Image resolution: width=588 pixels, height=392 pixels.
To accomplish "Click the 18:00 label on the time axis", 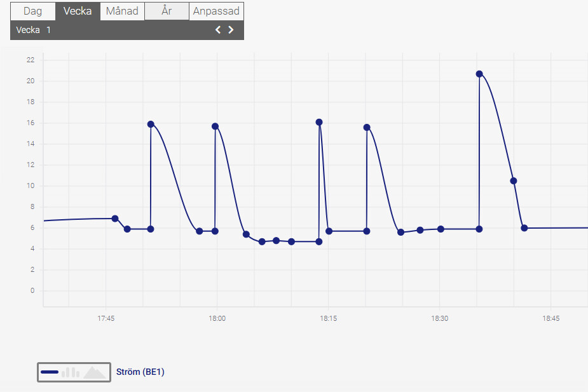I will (217, 318).
